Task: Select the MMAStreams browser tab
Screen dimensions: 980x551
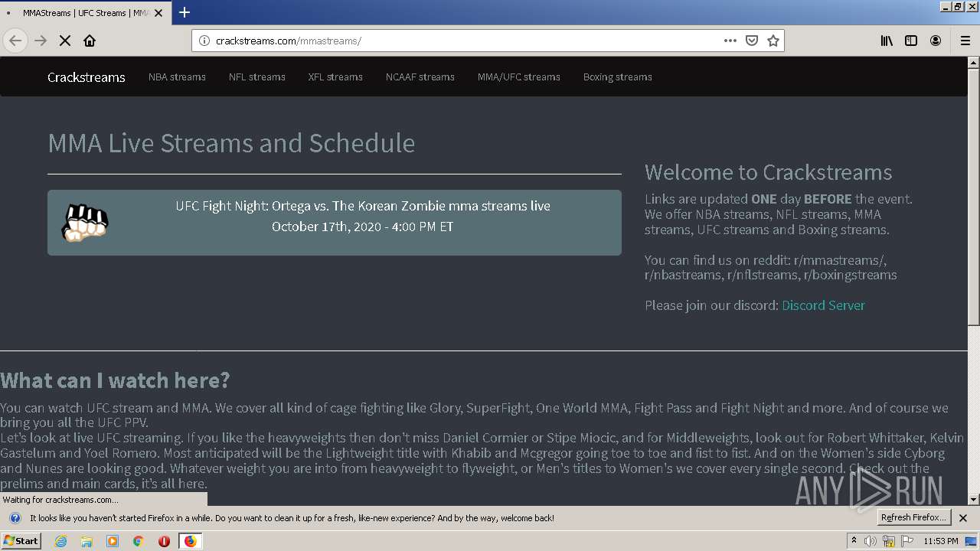Action: click(84, 13)
